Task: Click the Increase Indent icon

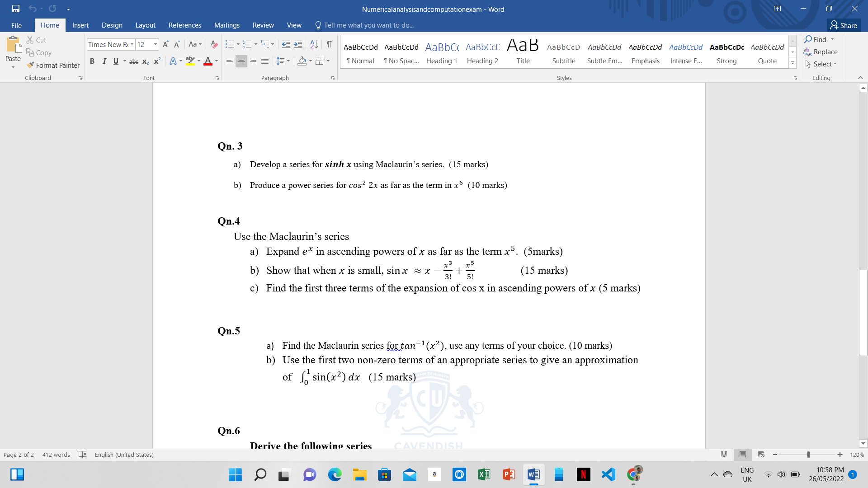Action: [298, 44]
